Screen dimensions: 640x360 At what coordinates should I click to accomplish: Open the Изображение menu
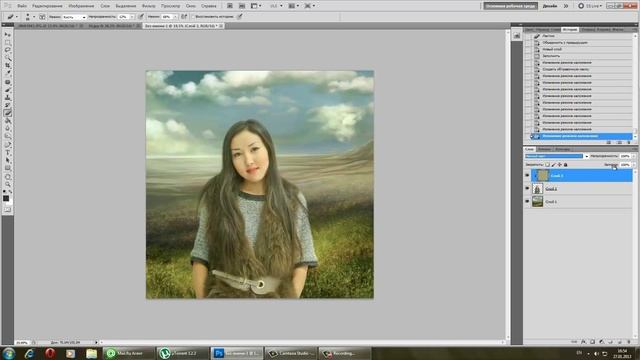[81, 6]
